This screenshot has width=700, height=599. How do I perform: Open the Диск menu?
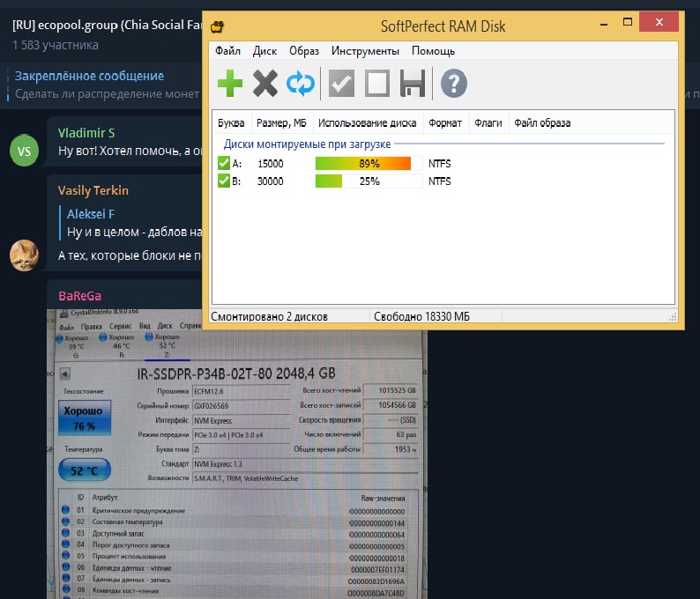click(264, 51)
